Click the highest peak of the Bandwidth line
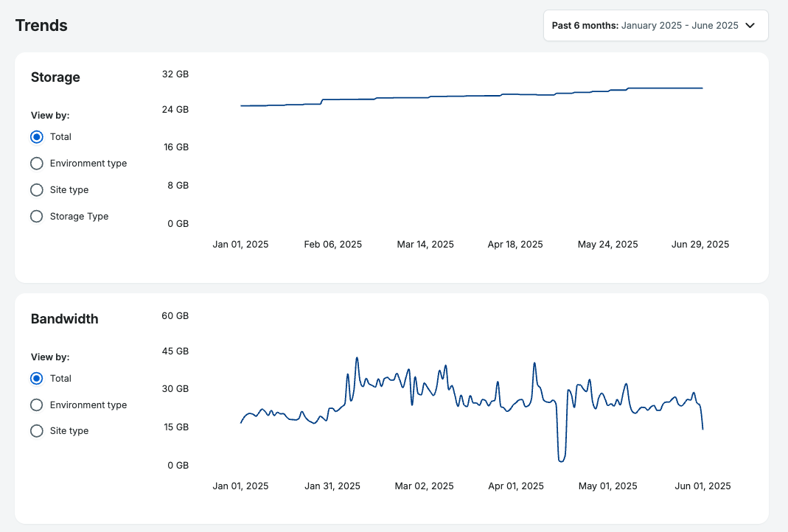Viewport: 788px width, 532px height. 357,358
